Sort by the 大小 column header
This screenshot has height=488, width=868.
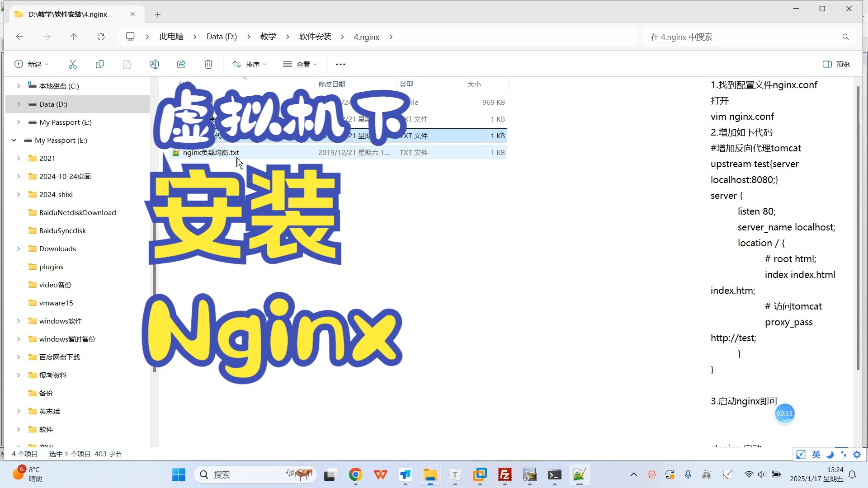pos(486,84)
